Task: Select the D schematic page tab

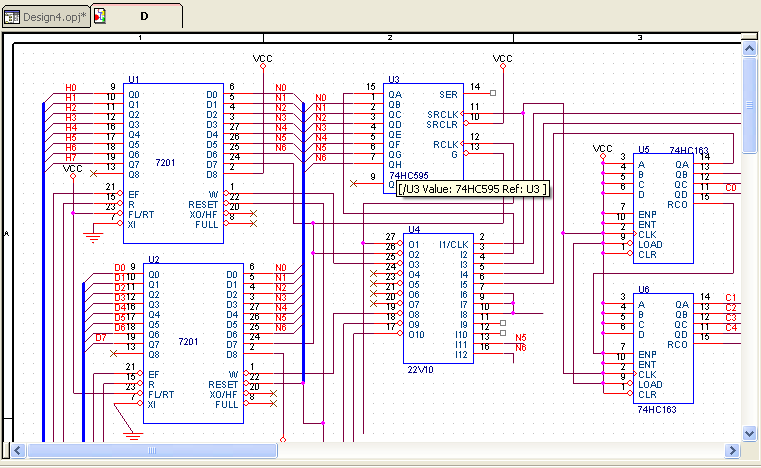Action: [144, 16]
